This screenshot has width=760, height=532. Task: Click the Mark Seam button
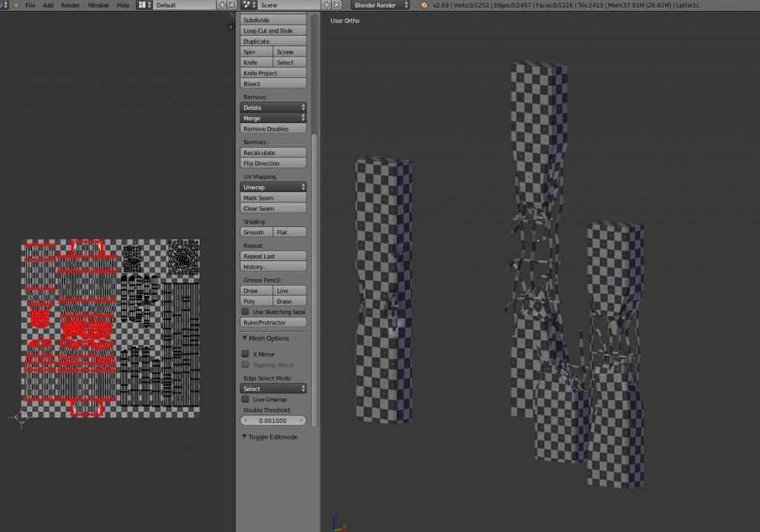(x=273, y=198)
